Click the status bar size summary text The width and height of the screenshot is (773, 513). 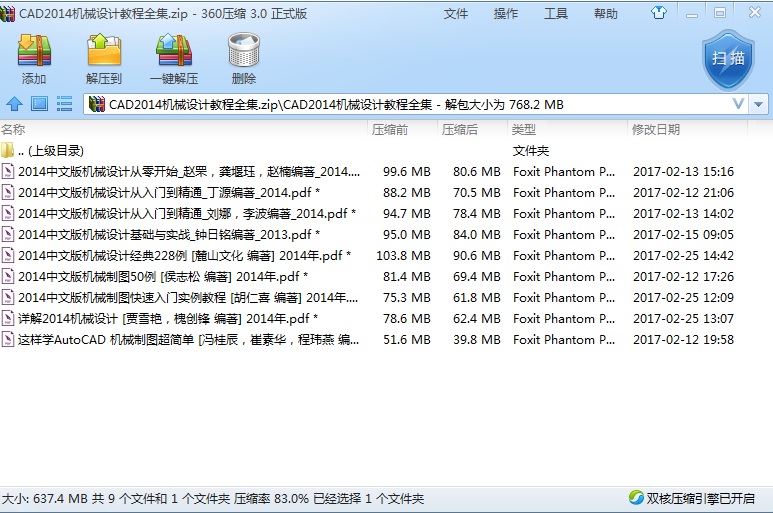pos(212,498)
